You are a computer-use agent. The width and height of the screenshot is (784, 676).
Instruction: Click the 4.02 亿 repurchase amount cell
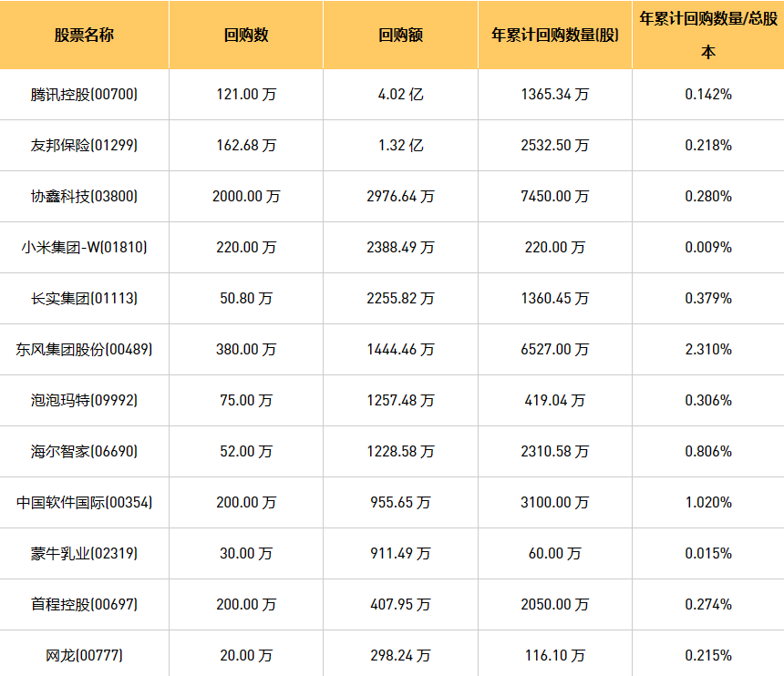[x=400, y=94]
